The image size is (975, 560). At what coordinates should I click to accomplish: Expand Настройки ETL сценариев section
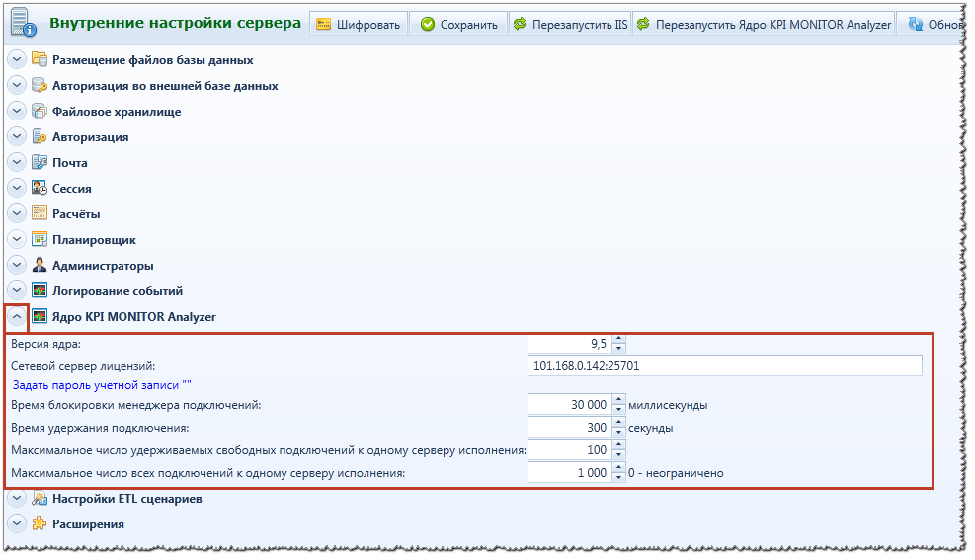pos(17,499)
